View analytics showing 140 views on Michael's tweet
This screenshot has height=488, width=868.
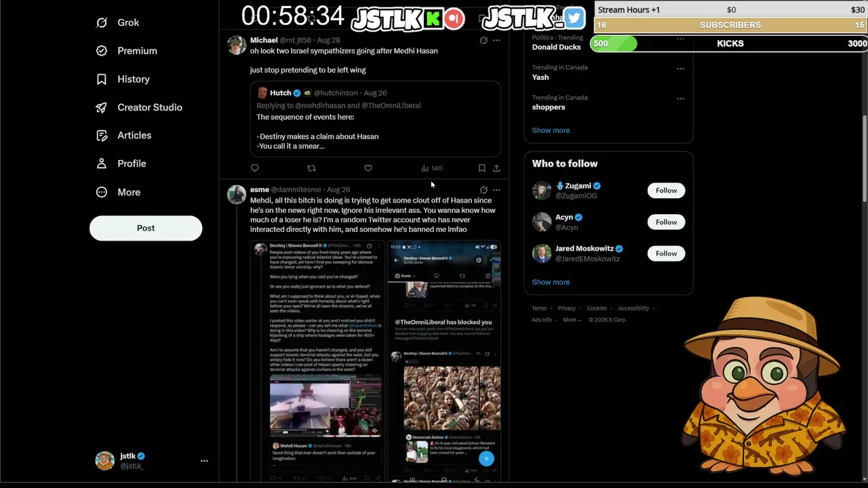[431, 168]
